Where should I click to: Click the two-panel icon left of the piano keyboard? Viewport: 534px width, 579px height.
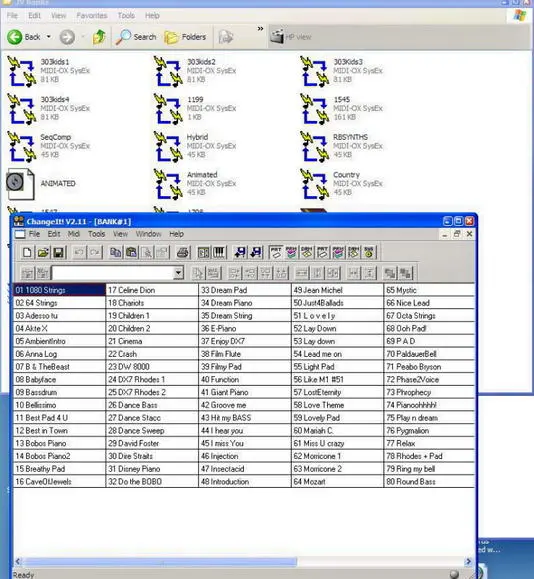(x=203, y=253)
